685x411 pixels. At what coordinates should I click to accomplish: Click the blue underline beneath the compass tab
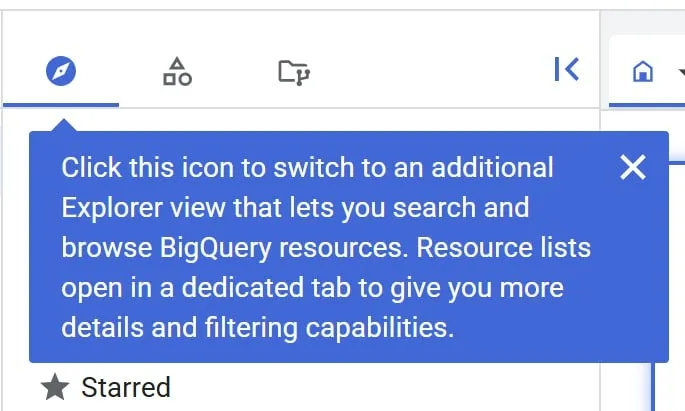61,104
